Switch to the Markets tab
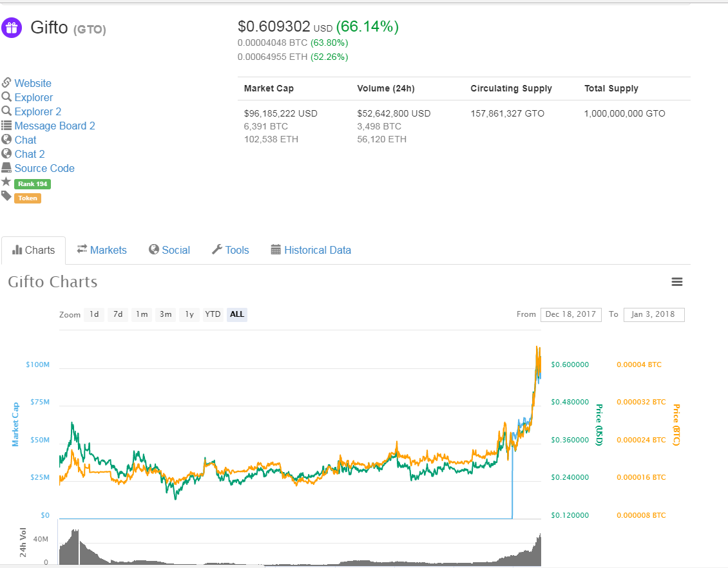 click(102, 250)
